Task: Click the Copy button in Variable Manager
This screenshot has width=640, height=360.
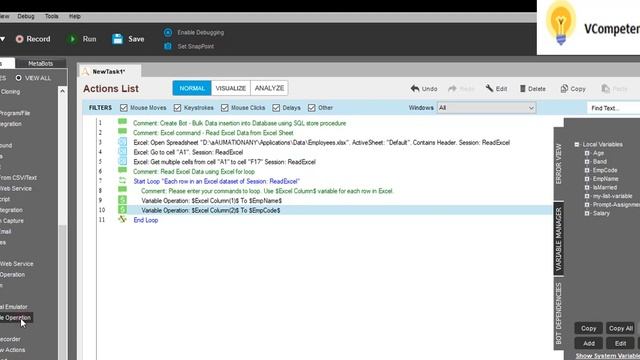Action: coord(589,328)
